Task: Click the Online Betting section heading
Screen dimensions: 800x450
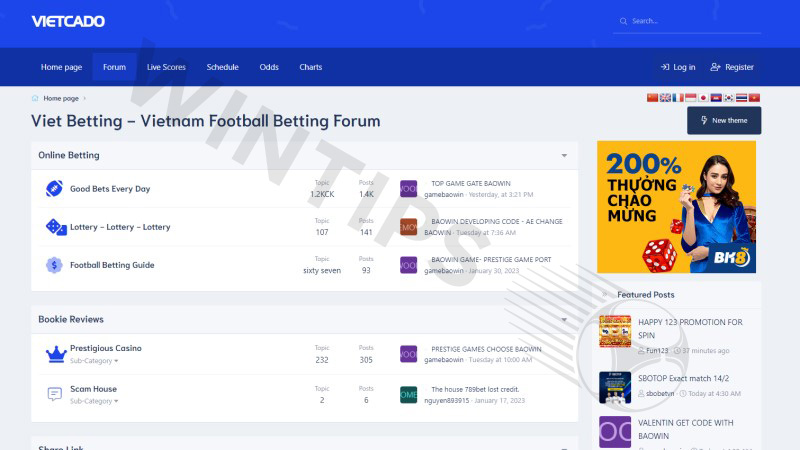Action: 69,155
